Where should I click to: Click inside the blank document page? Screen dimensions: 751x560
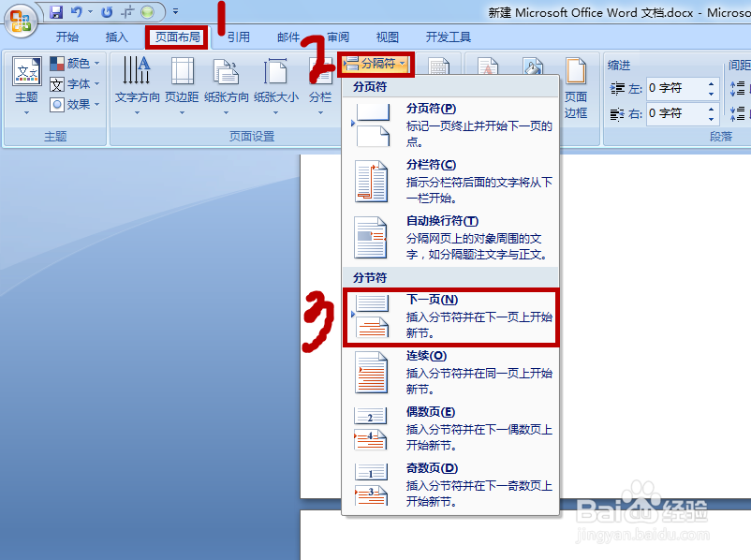655,326
